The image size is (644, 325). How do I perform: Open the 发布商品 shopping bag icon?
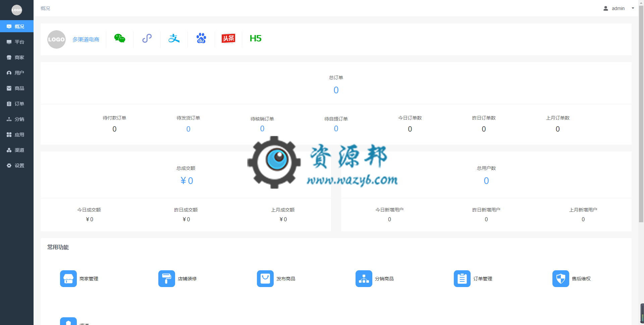pyautogui.click(x=265, y=279)
